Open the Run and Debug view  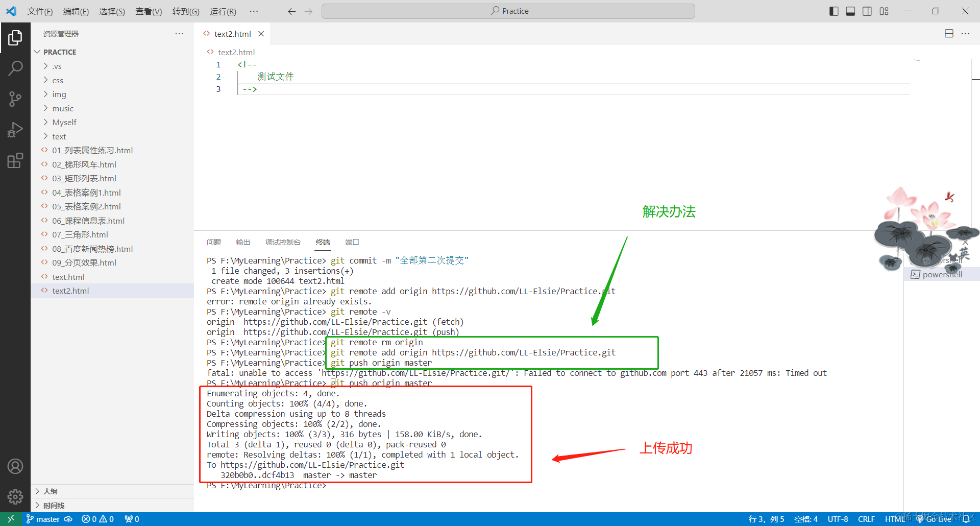pyautogui.click(x=15, y=130)
